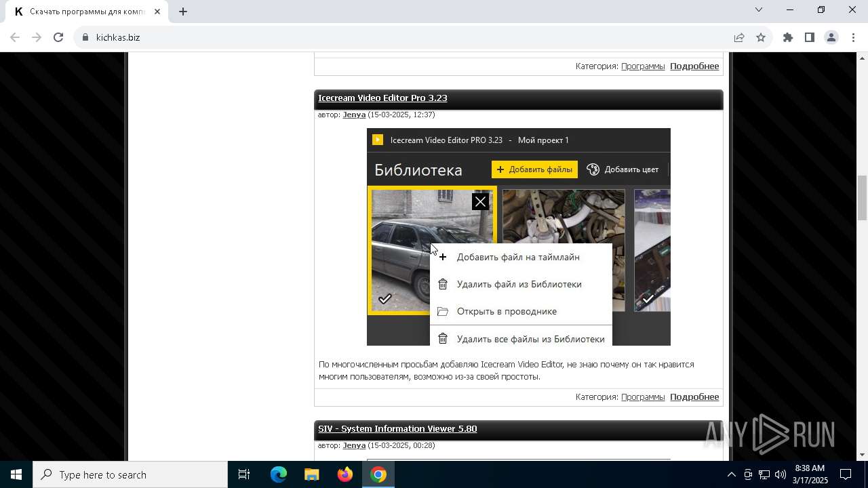868x488 pixels.
Task: Click Подробнее under Icecream Video Editor post
Action: click(694, 396)
